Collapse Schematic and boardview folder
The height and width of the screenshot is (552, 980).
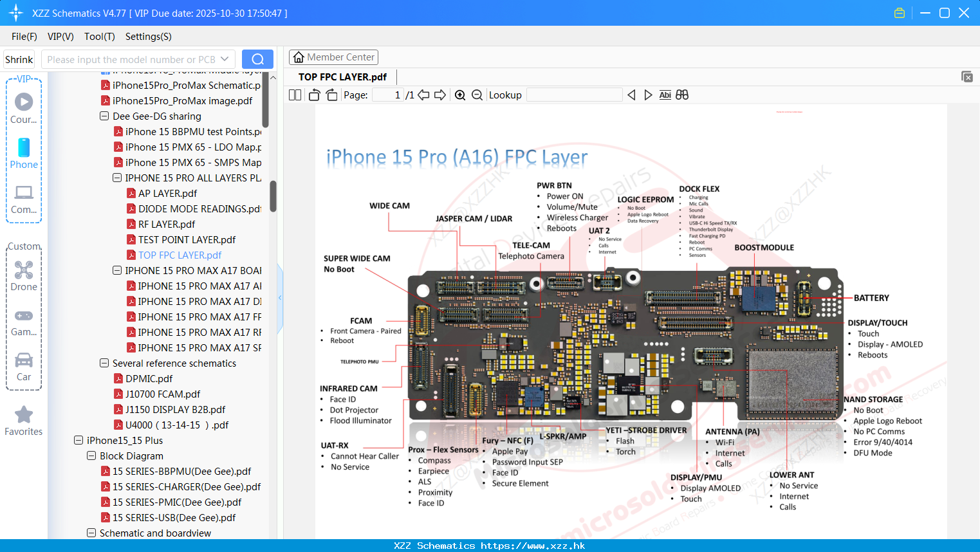[91, 533]
